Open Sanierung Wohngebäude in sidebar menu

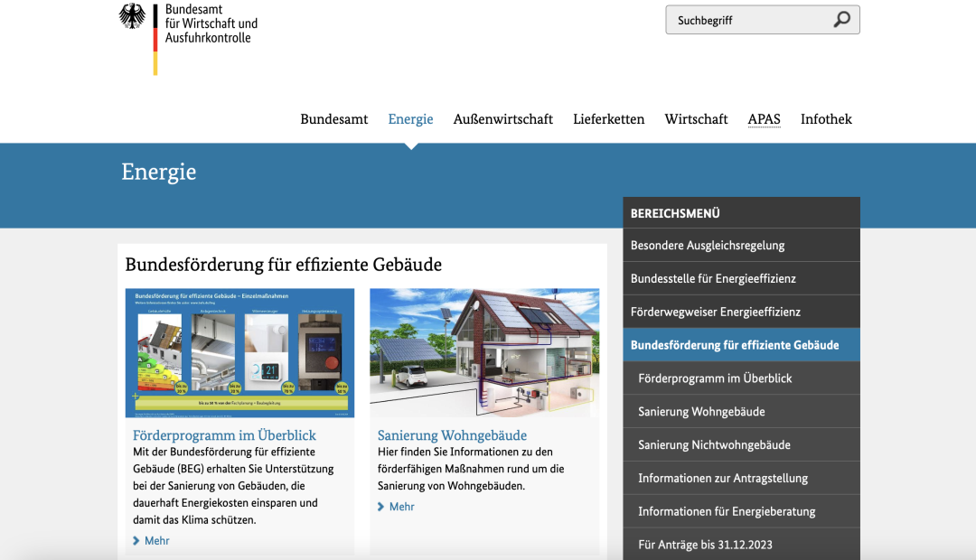(741, 411)
